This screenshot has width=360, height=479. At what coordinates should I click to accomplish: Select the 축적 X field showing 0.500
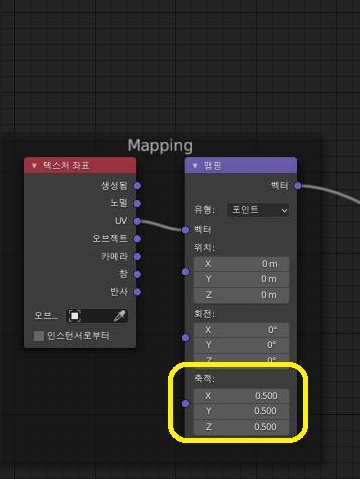pyautogui.click(x=241, y=396)
